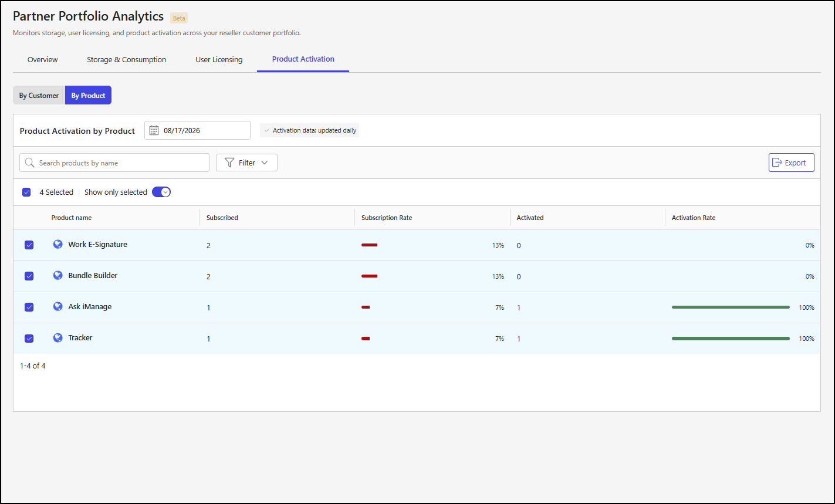
Task: Click the calendar icon in the date field
Action: click(154, 130)
